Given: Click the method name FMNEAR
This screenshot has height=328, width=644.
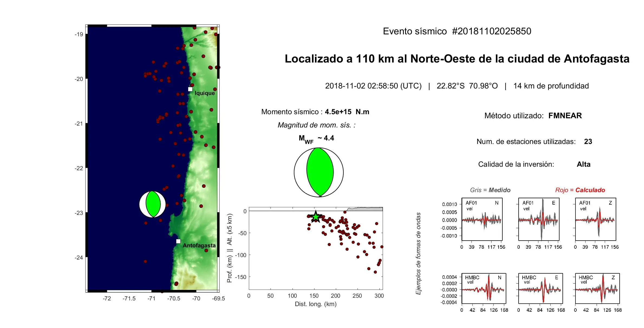Looking at the screenshot, I should [x=565, y=116].
